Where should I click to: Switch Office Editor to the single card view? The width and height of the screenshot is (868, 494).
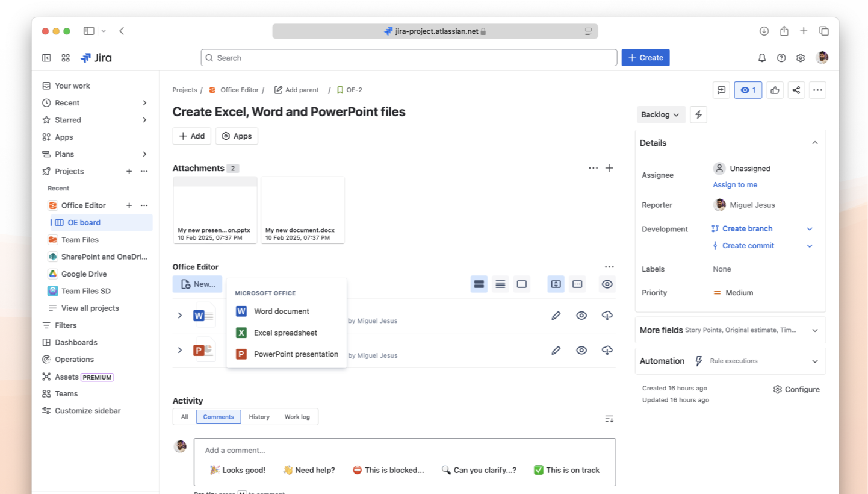(x=522, y=284)
